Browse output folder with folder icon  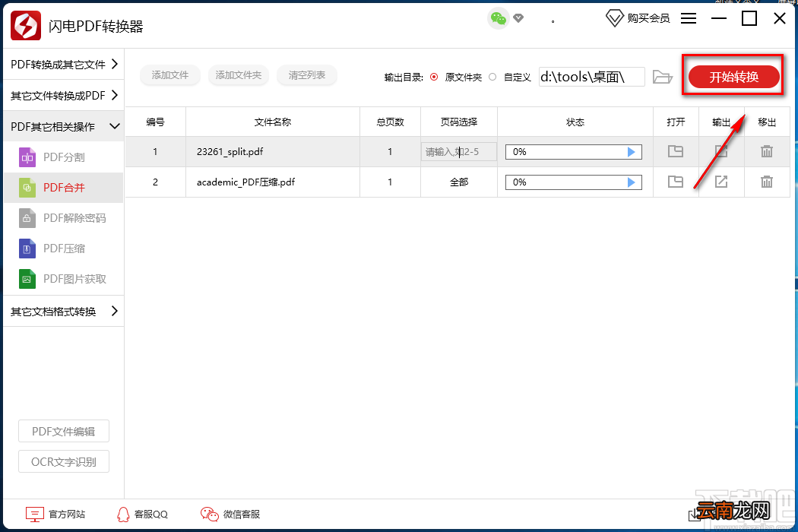point(663,77)
